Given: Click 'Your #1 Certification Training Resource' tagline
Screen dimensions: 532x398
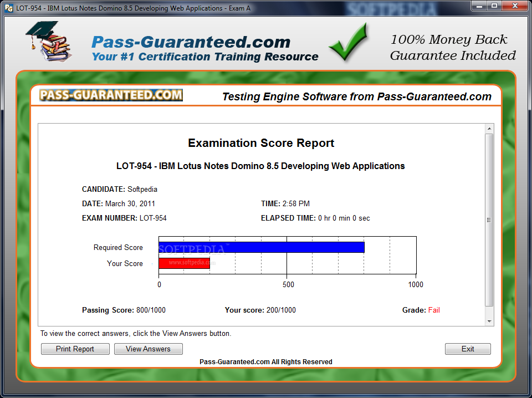Looking at the screenshot, I should point(205,57).
